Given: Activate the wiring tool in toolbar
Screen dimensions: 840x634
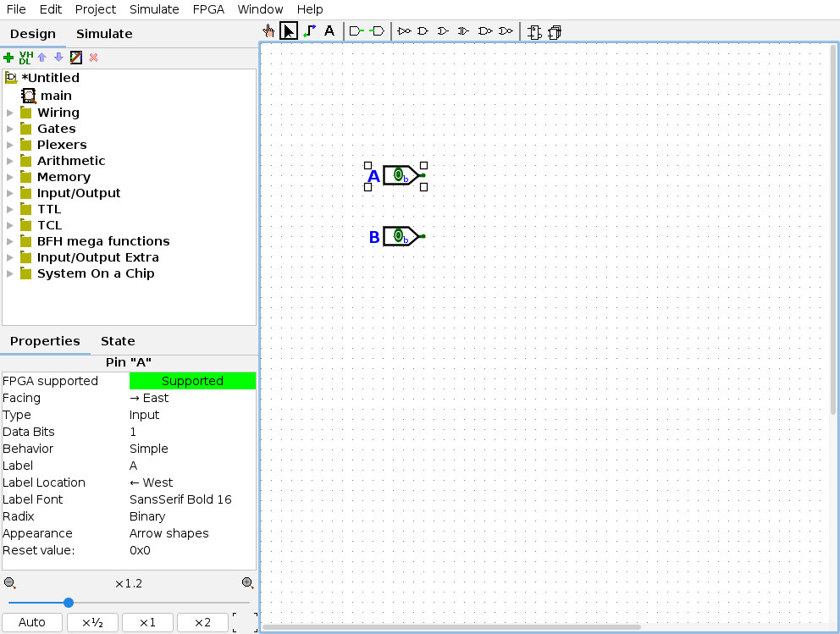Looking at the screenshot, I should pos(309,31).
